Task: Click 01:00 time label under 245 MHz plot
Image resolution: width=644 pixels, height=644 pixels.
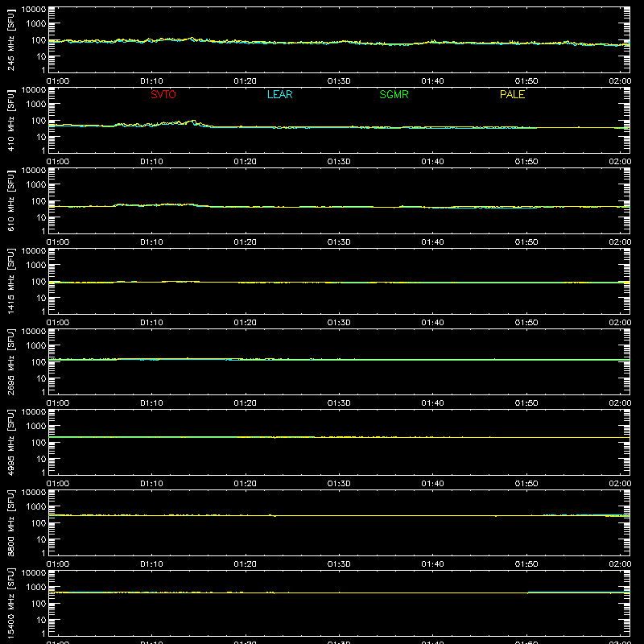Action: pyautogui.click(x=58, y=81)
